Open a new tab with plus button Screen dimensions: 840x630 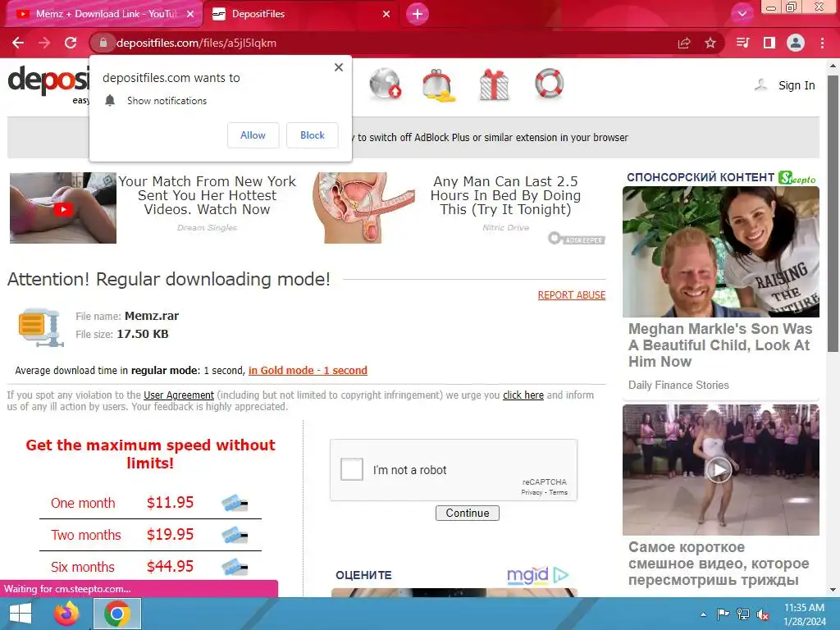point(418,14)
